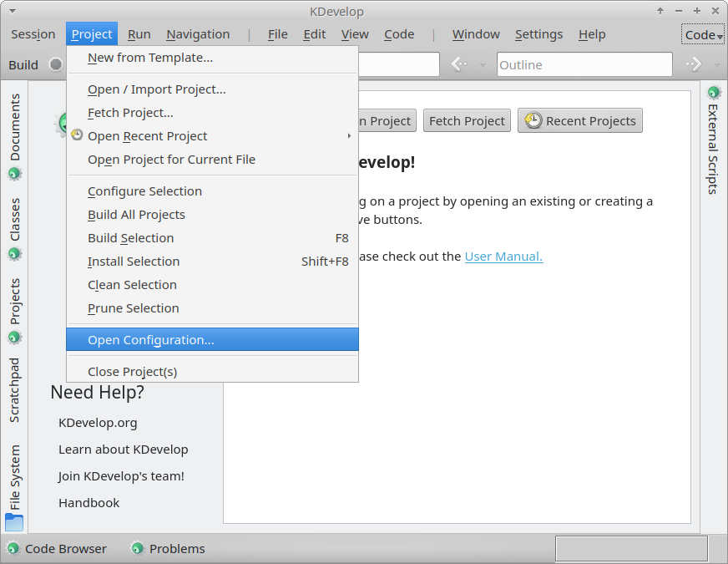Click the Recent Projects clock icon
This screenshot has height=564, width=728.
click(533, 120)
